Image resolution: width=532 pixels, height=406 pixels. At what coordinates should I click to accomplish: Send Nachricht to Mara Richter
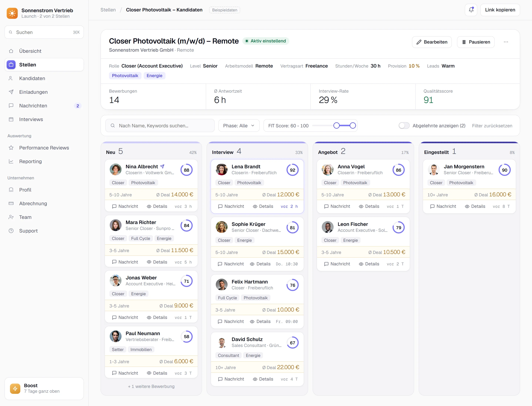(x=125, y=262)
